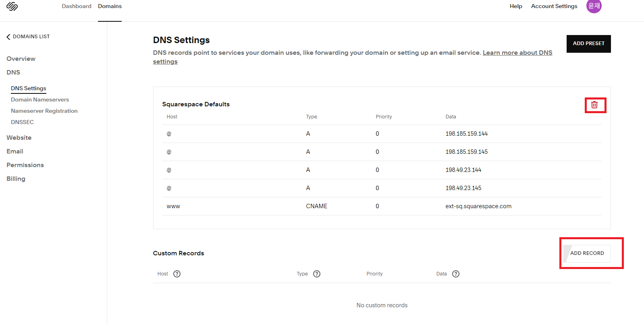Open Account Settings
The width and height of the screenshot is (644, 325).
pyautogui.click(x=554, y=6)
